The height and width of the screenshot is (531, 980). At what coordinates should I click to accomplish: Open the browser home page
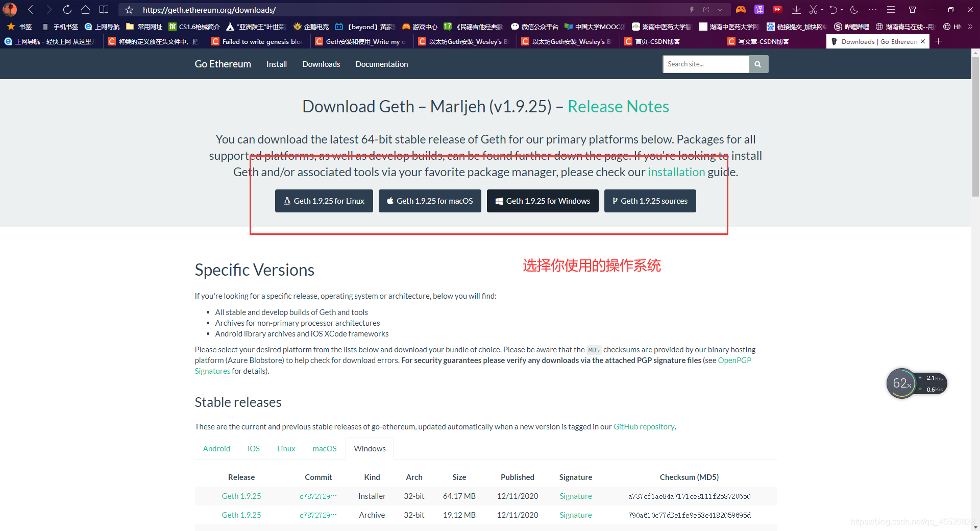click(86, 10)
